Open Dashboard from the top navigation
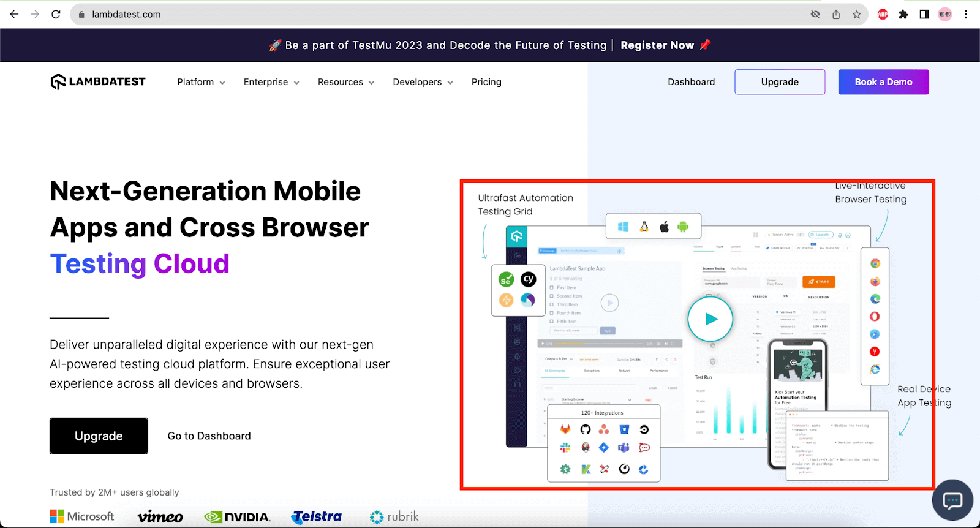The width and height of the screenshot is (980, 528). tap(692, 82)
